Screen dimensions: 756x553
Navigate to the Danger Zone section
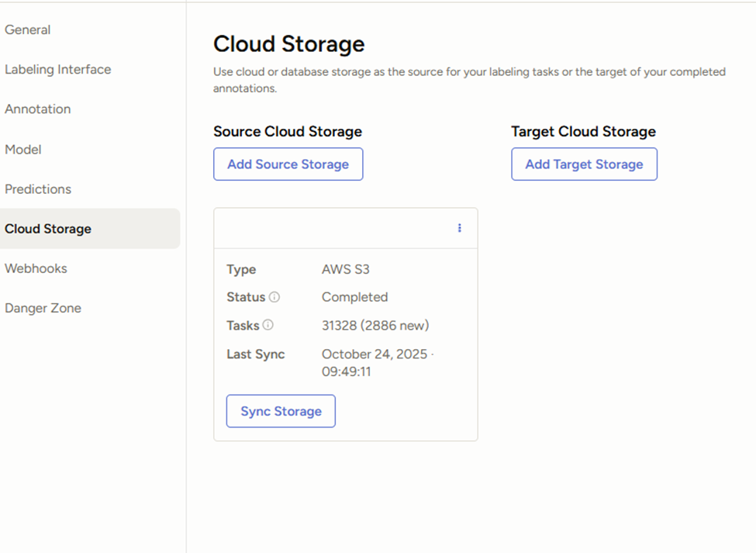pyautogui.click(x=43, y=308)
